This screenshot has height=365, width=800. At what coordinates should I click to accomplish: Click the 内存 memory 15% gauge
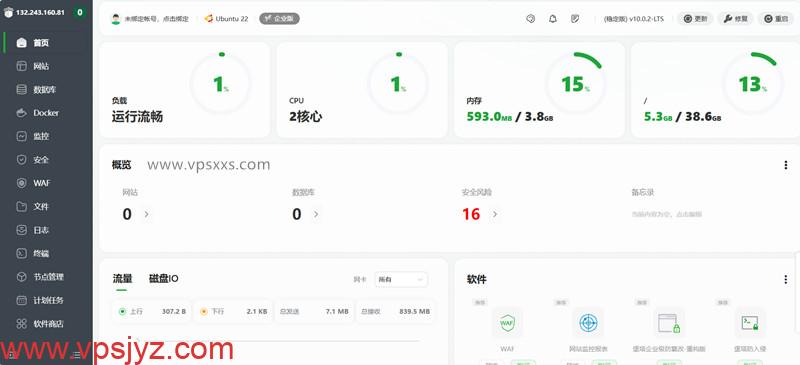point(576,84)
